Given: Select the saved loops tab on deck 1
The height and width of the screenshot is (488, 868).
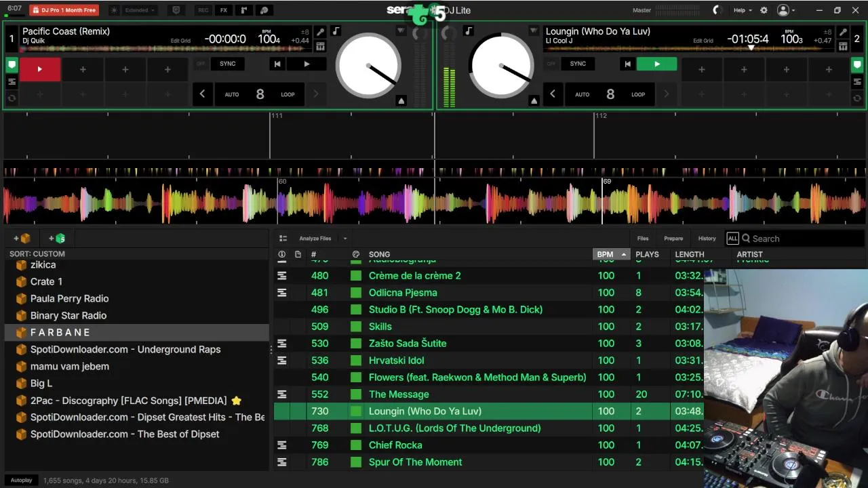Looking at the screenshot, I should pyautogui.click(x=12, y=81).
